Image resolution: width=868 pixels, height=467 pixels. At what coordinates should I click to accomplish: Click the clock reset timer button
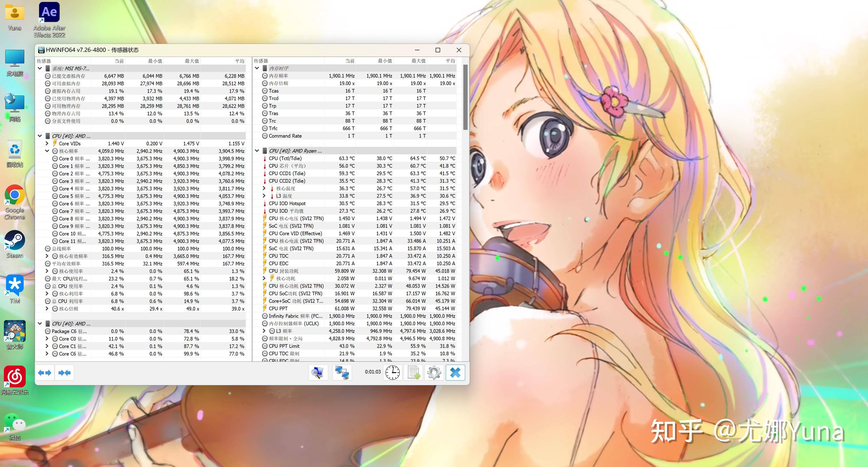coord(393,373)
